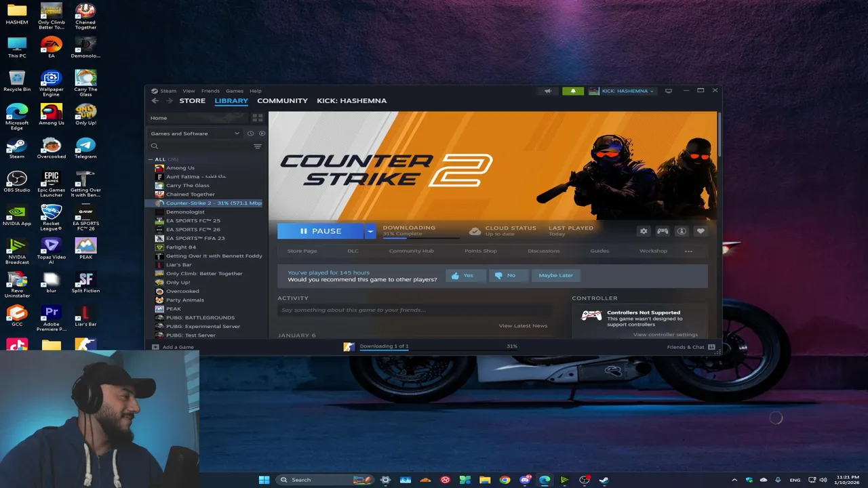Answer No to the recommendation
Image resolution: width=868 pixels, height=488 pixels.
click(x=508, y=275)
